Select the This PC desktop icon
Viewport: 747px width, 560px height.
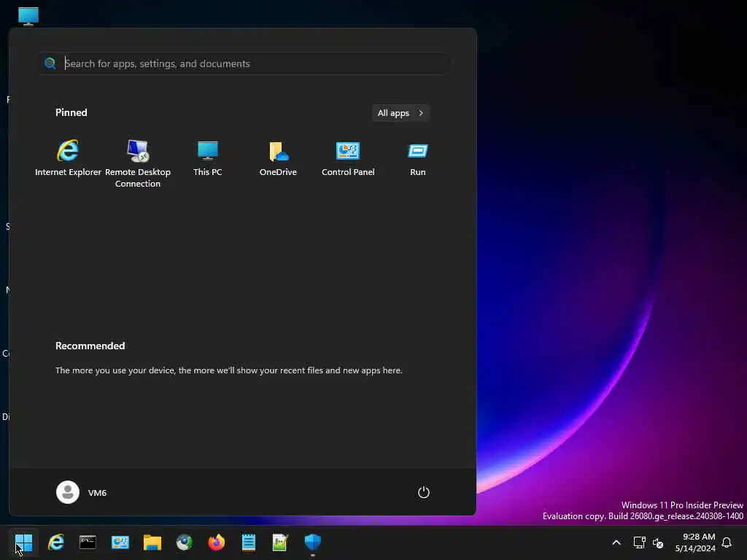coord(28,16)
